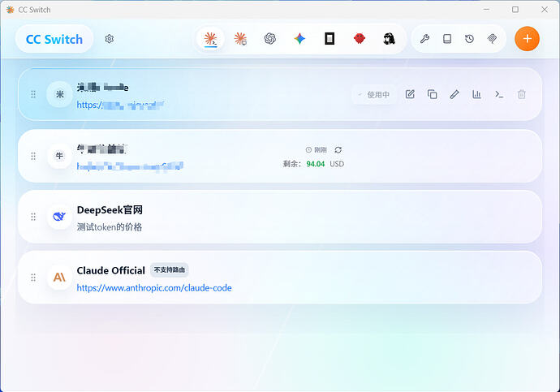
Task: Edit the active provider with square-pencil icon
Action: [410, 94]
